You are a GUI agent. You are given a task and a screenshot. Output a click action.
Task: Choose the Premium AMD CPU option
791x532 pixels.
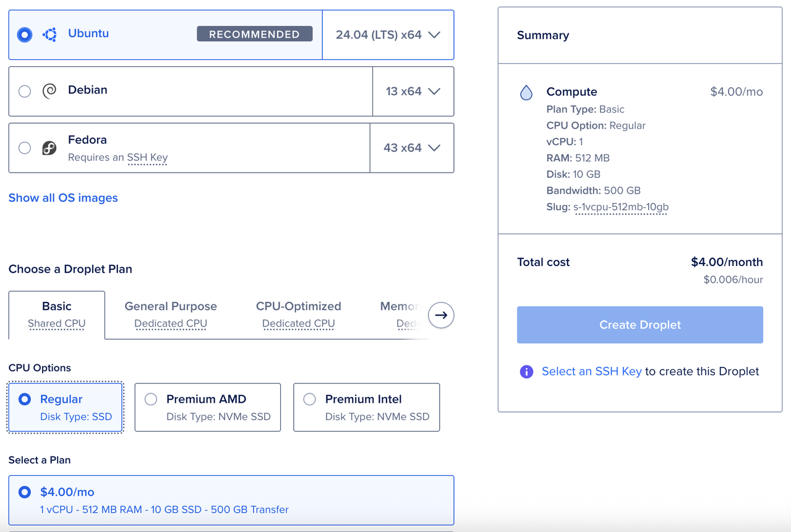(208, 407)
